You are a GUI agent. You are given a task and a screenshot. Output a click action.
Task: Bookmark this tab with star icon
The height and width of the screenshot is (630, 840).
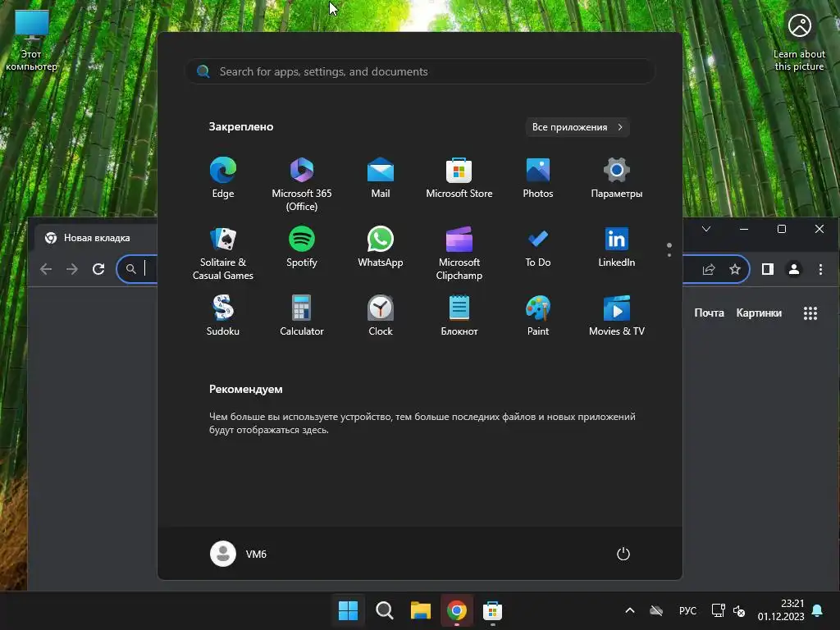point(735,269)
